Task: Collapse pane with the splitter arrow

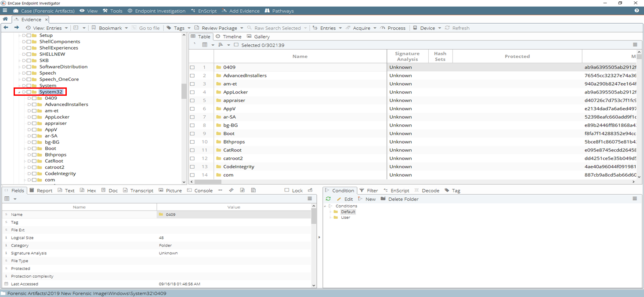Action: click(x=319, y=237)
